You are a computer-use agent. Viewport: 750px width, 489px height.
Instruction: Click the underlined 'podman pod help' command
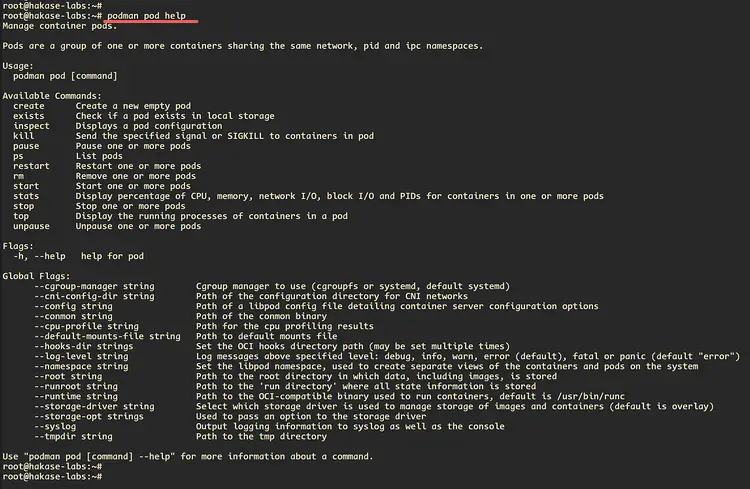pos(146,16)
